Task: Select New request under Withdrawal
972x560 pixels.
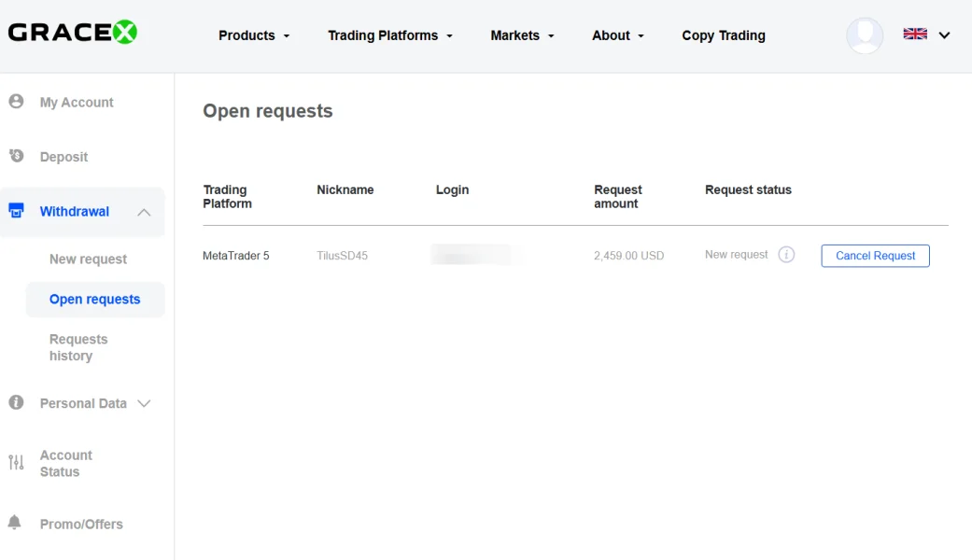Action: (88, 259)
